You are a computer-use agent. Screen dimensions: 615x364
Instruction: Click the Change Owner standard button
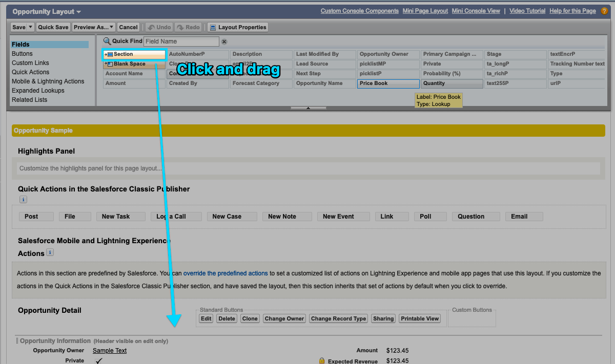point(284,318)
